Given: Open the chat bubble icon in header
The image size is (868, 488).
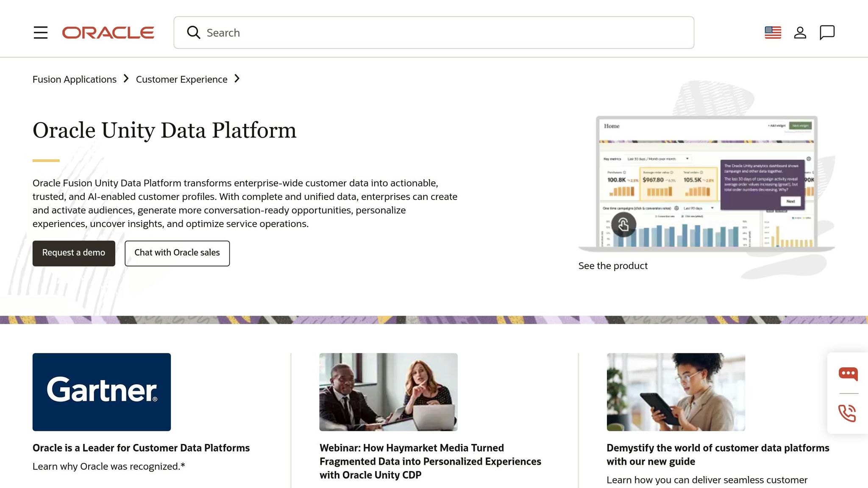Looking at the screenshot, I should [827, 33].
